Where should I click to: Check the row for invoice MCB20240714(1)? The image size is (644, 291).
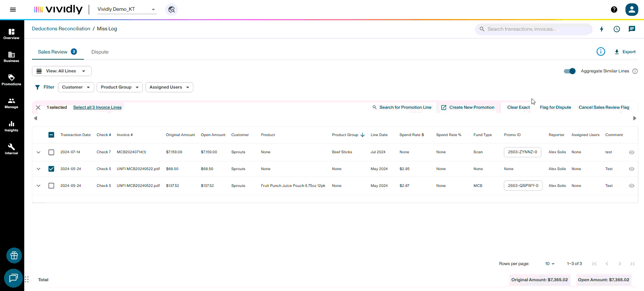pos(51,152)
